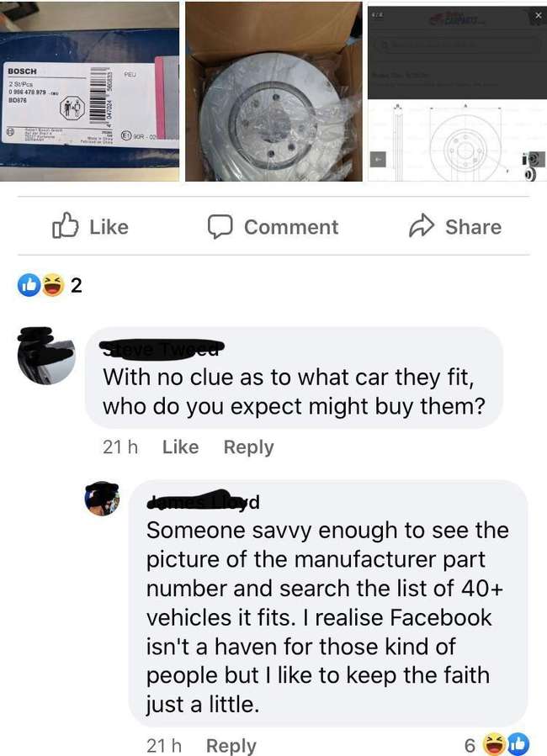The height and width of the screenshot is (756, 547).
Task: Click blue thumbs-up reaction on James's reply
Action: click(518, 744)
